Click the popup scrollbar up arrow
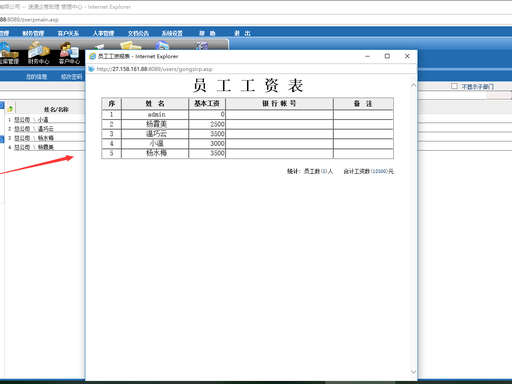The image size is (512, 384). pyautogui.click(x=413, y=85)
